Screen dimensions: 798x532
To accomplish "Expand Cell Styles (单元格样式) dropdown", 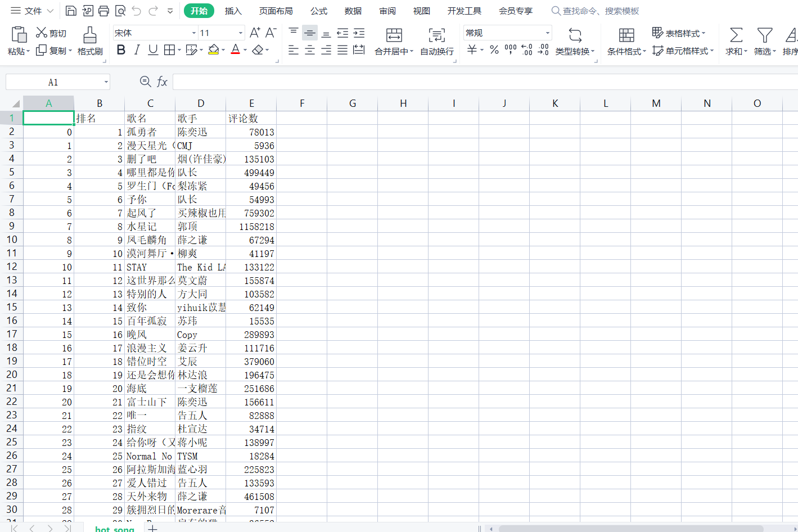I will coord(712,51).
